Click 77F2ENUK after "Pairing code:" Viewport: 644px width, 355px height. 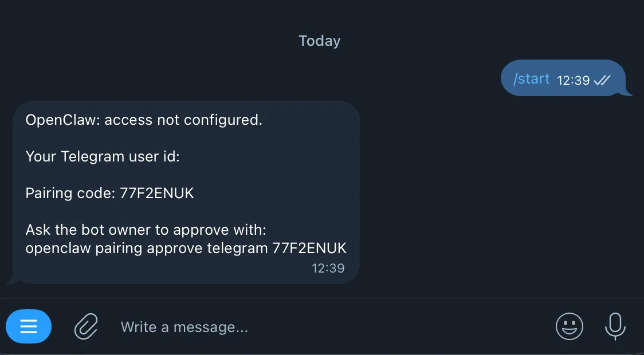tap(157, 193)
